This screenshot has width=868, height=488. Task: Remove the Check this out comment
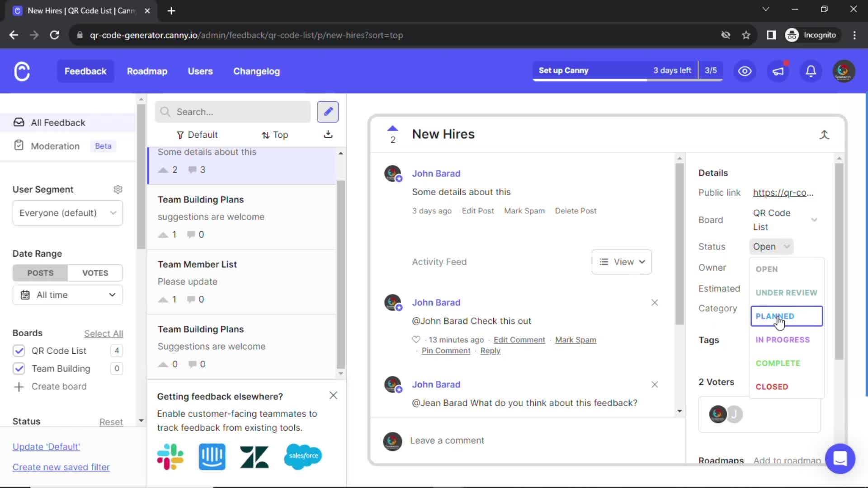pos(655,303)
